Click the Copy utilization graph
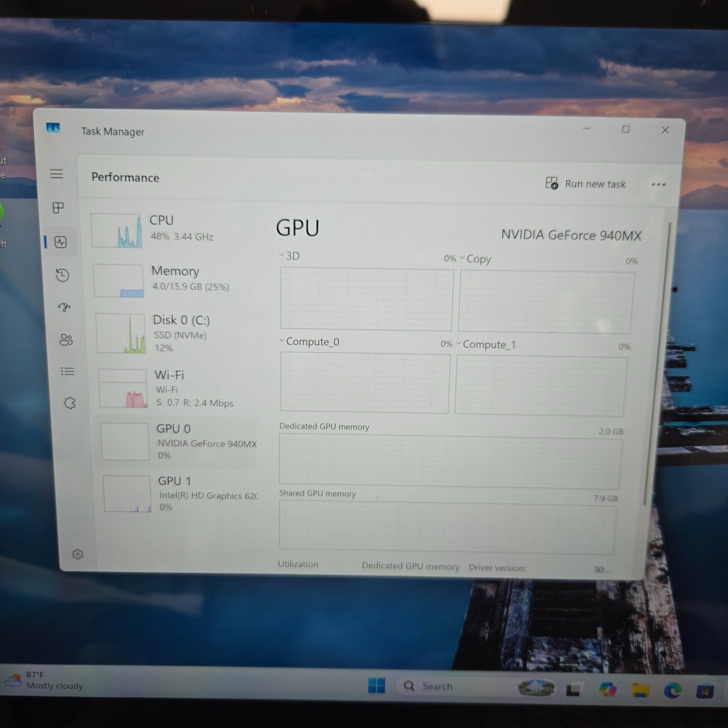728x728 pixels. pyautogui.click(x=546, y=302)
